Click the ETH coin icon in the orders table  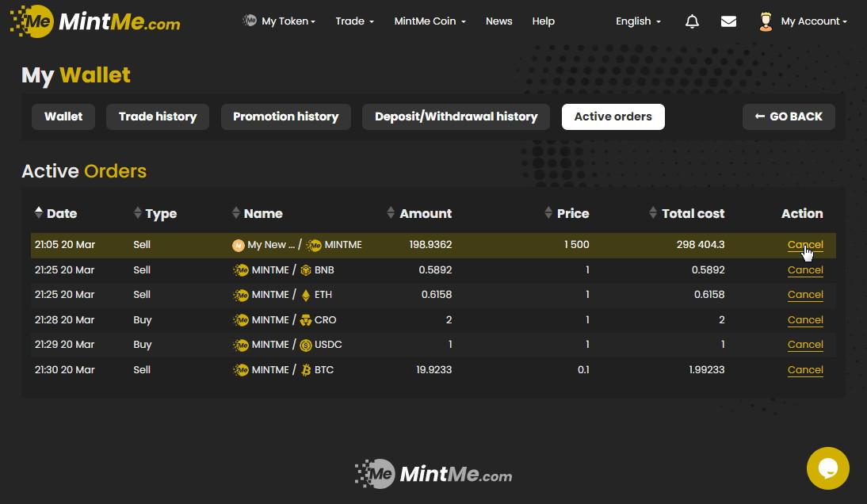306,295
